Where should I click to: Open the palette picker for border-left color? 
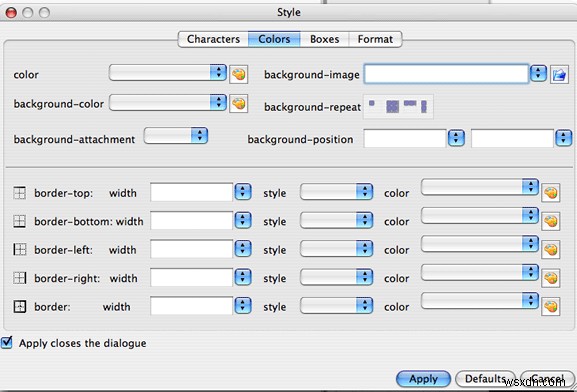point(551,250)
